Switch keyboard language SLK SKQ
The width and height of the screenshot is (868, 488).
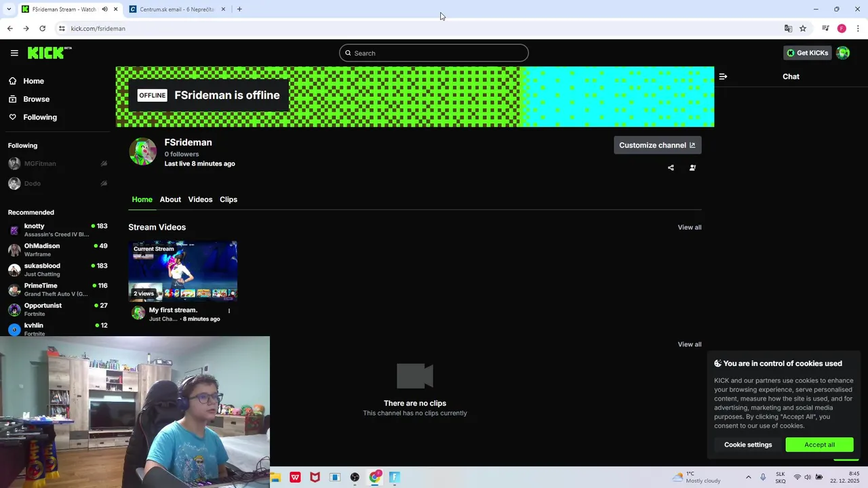click(x=781, y=477)
